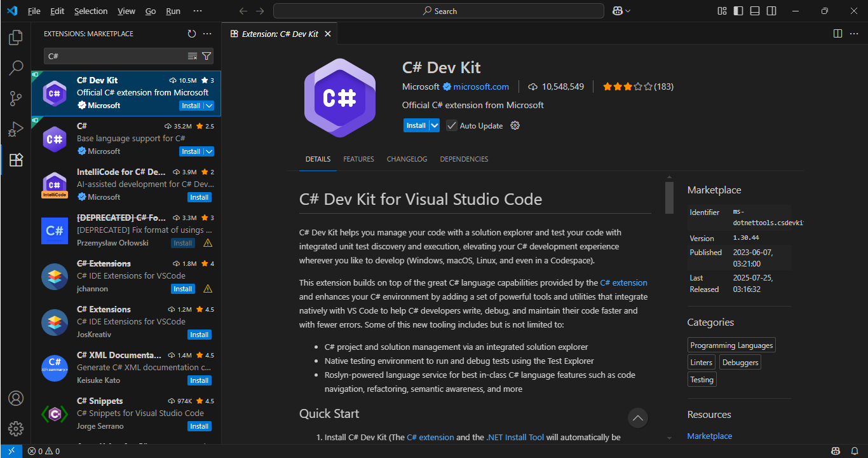Open the extension filter funnel

pyautogui.click(x=207, y=56)
